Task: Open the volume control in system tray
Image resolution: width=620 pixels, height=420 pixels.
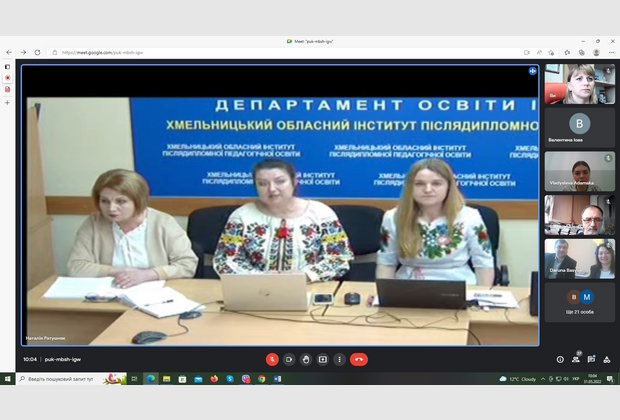Action: 566,379
